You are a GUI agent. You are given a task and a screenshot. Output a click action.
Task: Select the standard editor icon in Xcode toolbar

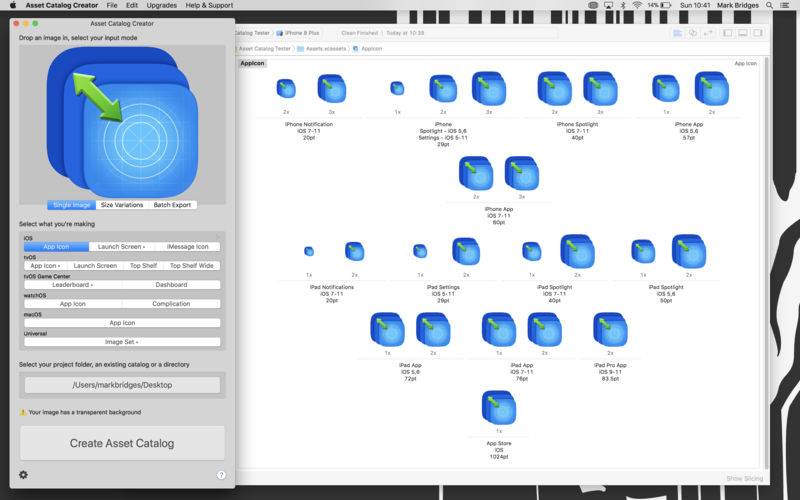click(677, 33)
